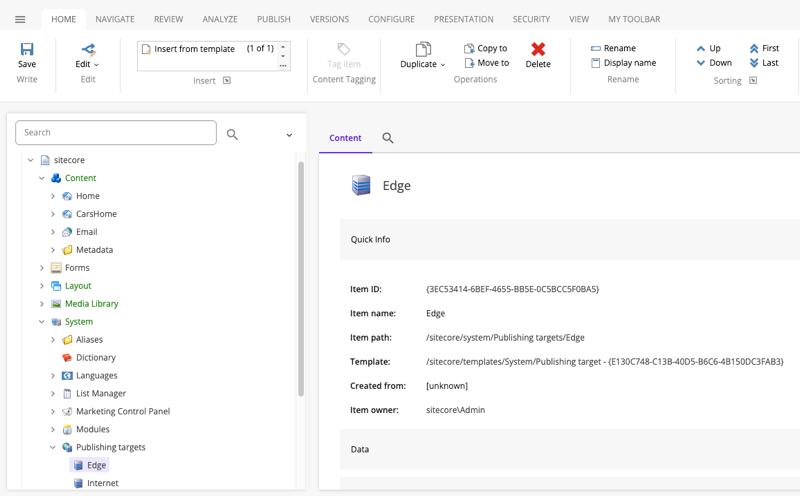The height and width of the screenshot is (496, 800).
Task: Select Marketing Control Panel item
Action: 123,411
